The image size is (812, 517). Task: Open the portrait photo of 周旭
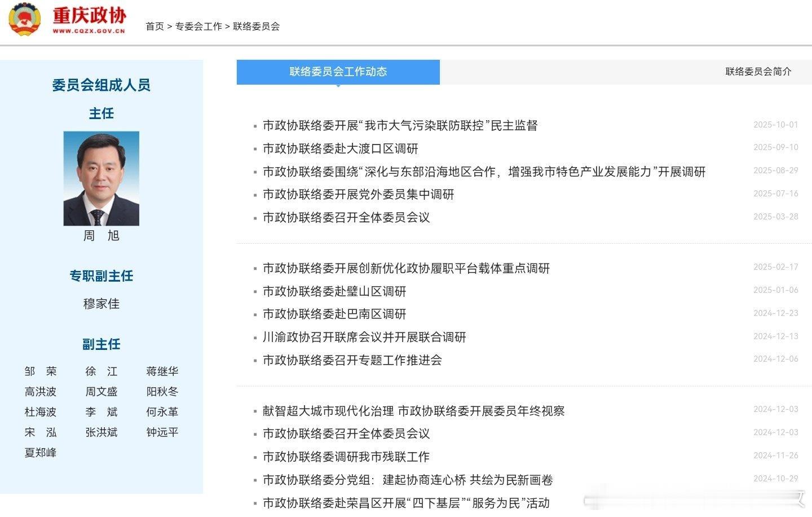click(101, 178)
